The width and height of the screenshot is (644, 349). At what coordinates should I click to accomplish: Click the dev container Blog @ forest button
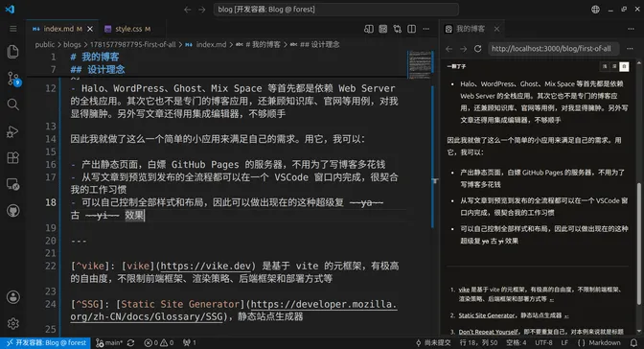[x=46, y=343]
